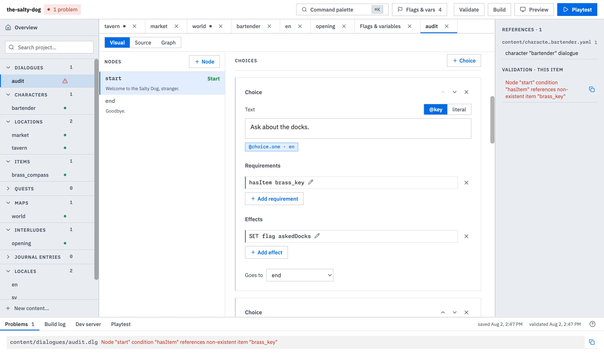
Task: Open the help icon in status bar
Action: click(x=592, y=324)
